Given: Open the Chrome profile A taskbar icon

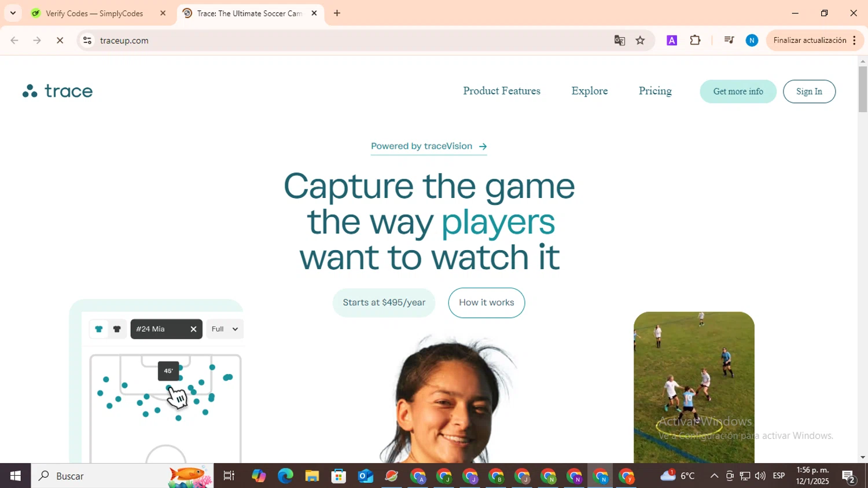Looking at the screenshot, I should [418, 476].
